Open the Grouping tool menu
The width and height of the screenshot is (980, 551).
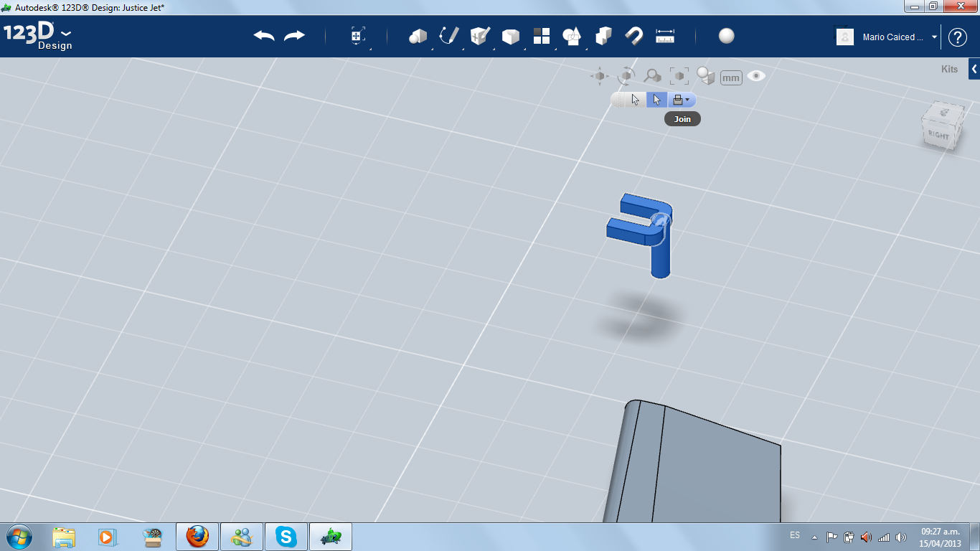572,36
